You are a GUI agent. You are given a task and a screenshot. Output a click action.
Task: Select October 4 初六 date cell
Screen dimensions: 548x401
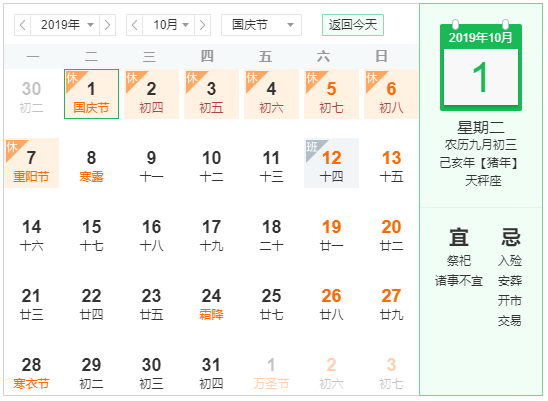tap(272, 94)
